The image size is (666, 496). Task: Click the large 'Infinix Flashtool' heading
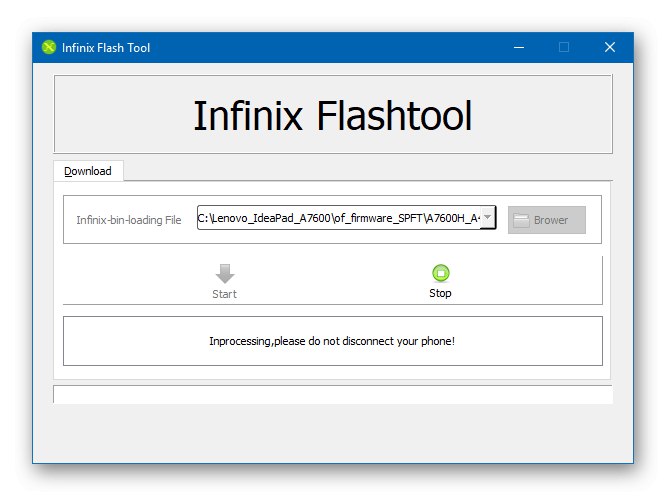333,116
